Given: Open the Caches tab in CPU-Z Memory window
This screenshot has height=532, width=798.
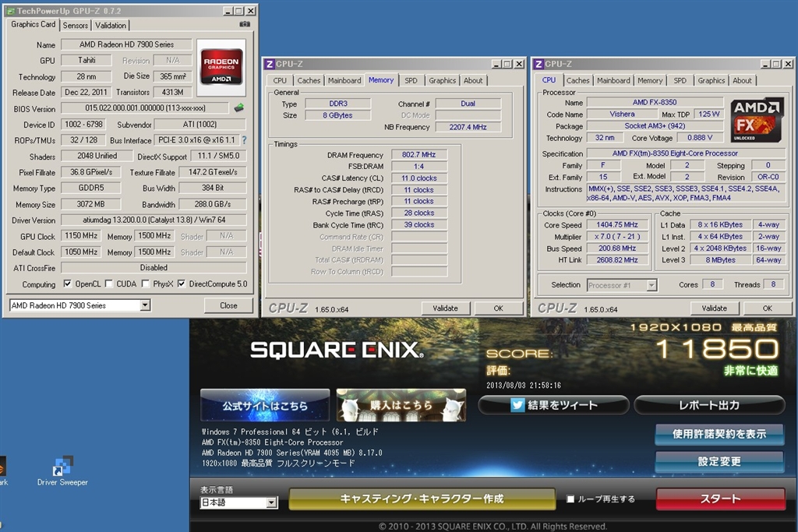Looking at the screenshot, I should (x=309, y=80).
